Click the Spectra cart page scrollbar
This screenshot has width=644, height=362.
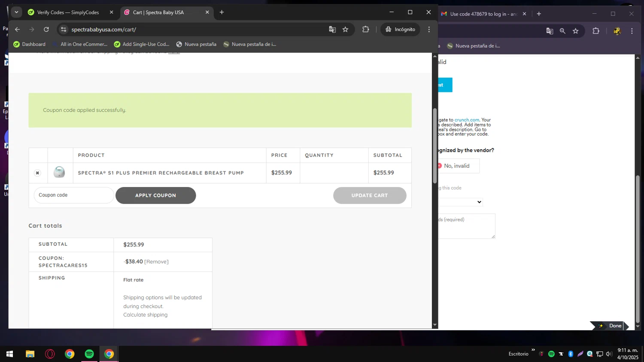coord(434,146)
